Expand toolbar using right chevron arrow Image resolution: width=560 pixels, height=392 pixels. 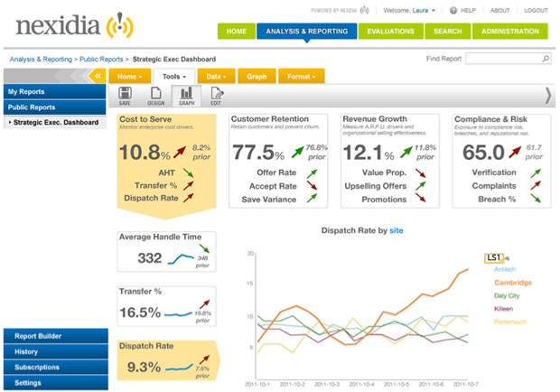pos(548,96)
